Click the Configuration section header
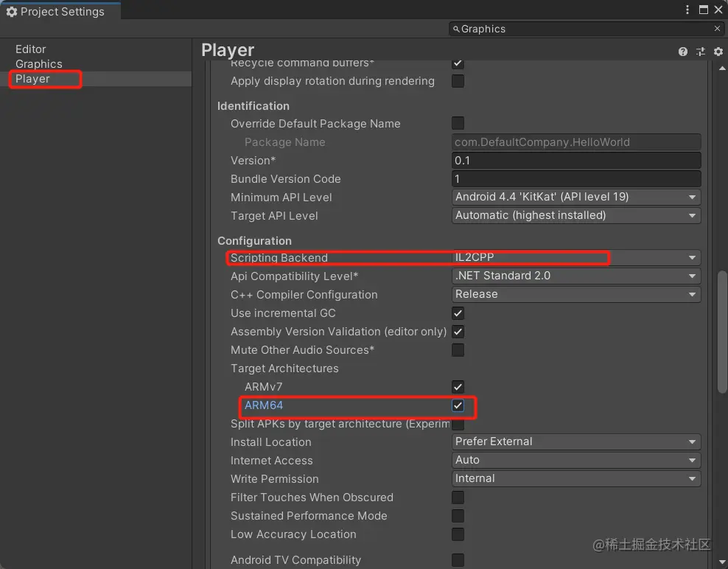The width and height of the screenshot is (728, 569). point(254,241)
